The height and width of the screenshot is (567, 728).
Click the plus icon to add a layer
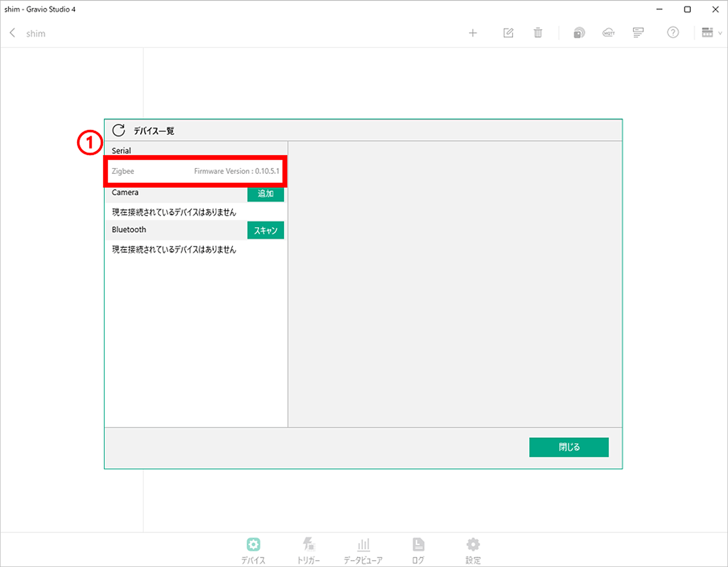pyautogui.click(x=473, y=33)
